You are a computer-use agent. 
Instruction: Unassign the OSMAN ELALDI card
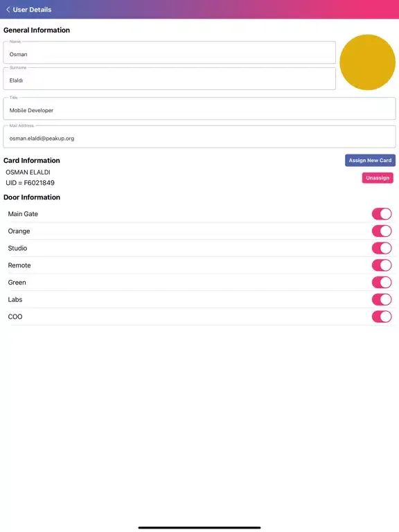tap(378, 178)
